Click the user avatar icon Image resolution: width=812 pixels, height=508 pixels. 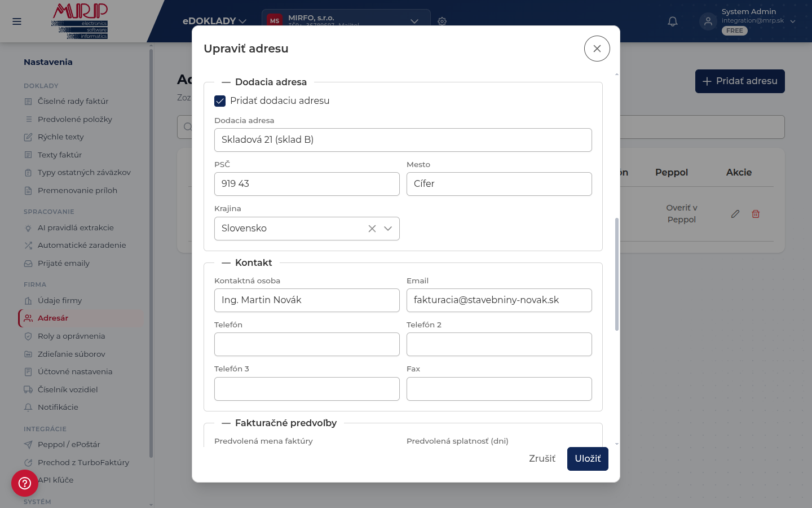(708, 21)
